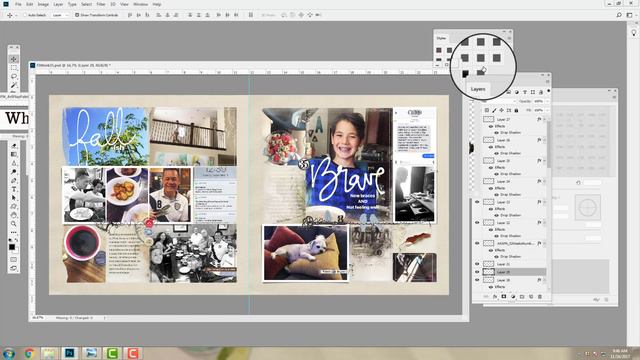Toggle Show Transform Controls checkbox
The height and width of the screenshot is (360, 640).
coord(77,15)
